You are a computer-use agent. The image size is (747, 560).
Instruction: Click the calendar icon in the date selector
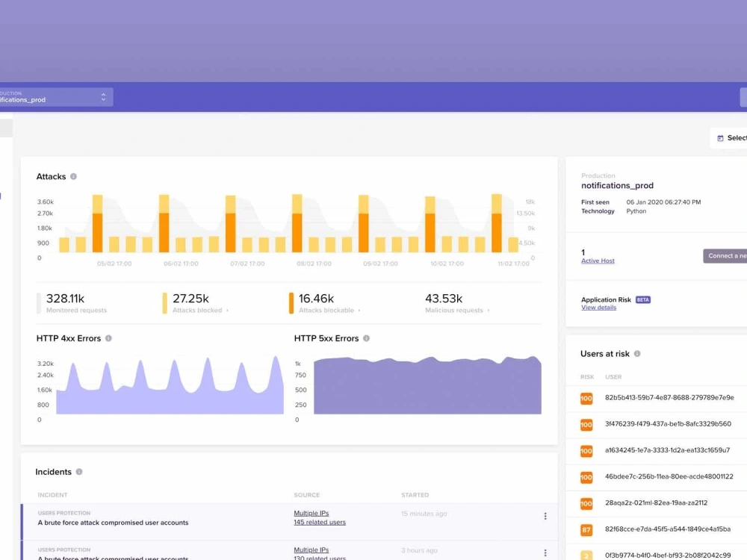720,138
